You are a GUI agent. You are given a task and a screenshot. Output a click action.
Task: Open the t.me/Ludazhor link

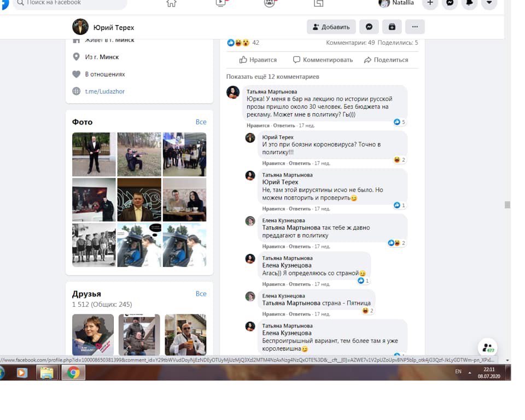[105, 91]
